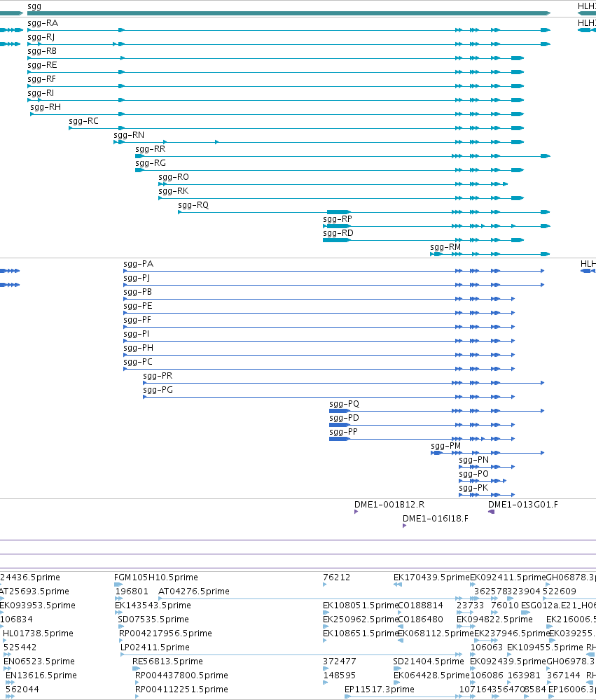Screen dimensions: 596x700
Task: Click RP004437800.5prime label
Action: 181,675
